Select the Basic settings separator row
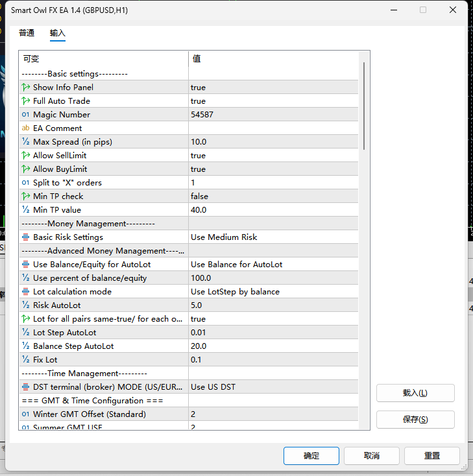 point(189,74)
